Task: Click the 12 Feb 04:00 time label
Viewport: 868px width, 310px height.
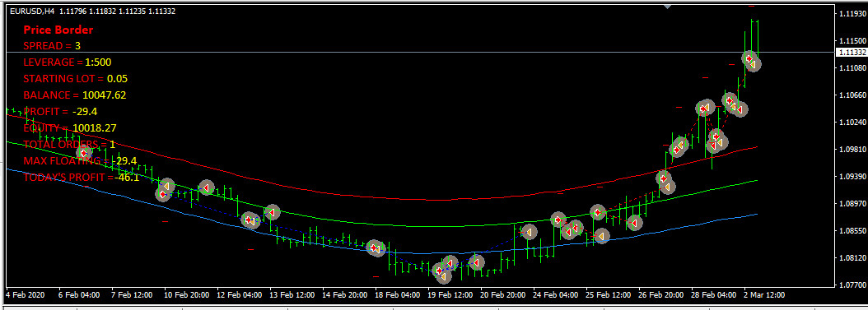Action: pos(239,295)
